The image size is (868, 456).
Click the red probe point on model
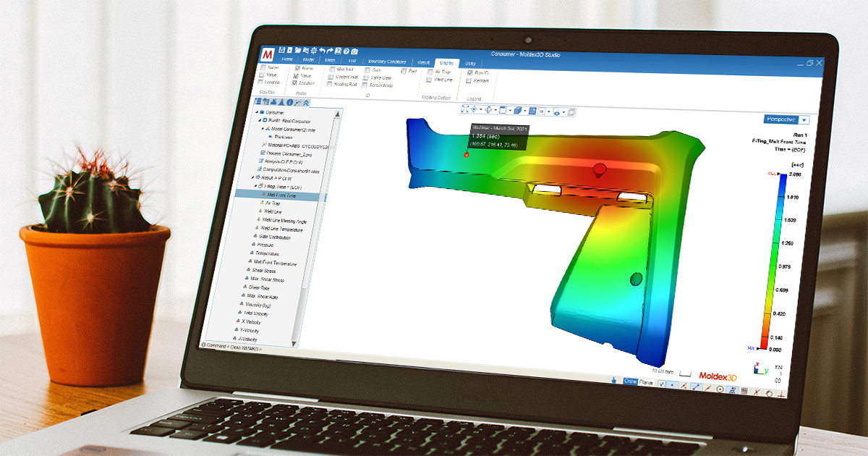click(x=466, y=154)
